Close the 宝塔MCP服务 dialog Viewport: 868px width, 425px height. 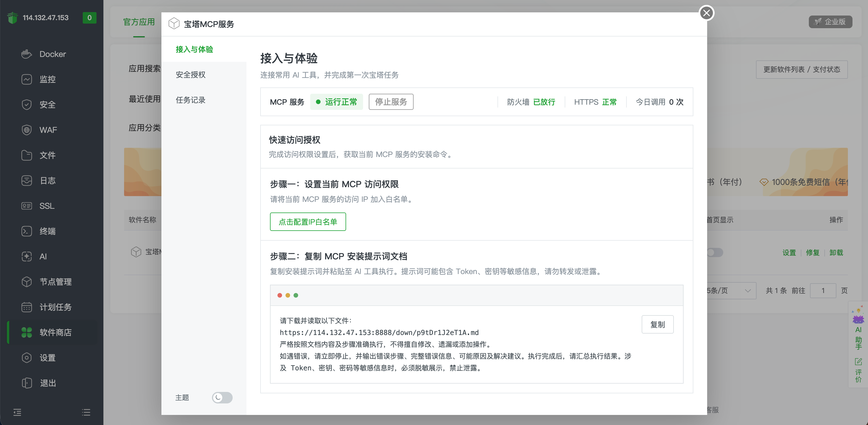(706, 13)
